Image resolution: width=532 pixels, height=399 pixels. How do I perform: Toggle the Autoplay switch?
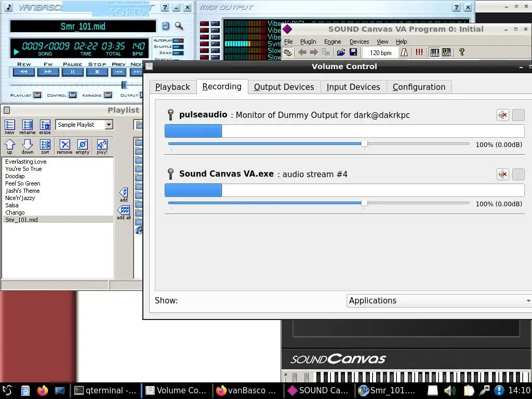point(178,41)
